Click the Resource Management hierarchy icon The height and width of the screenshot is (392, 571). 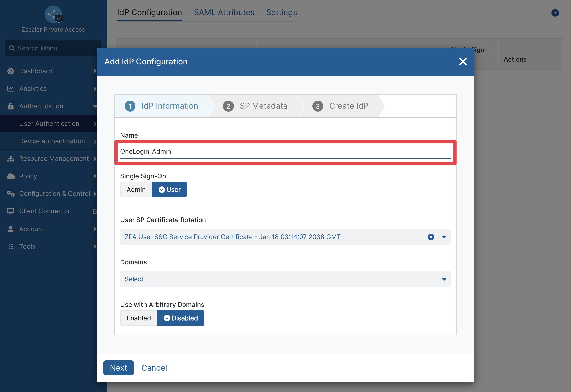point(11,159)
